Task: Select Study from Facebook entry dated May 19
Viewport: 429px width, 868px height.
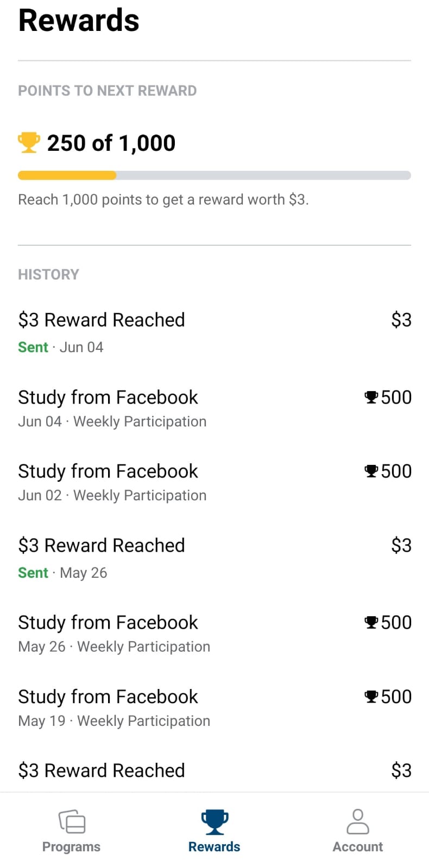Action: pyautogui.click(x=108, y=697)
